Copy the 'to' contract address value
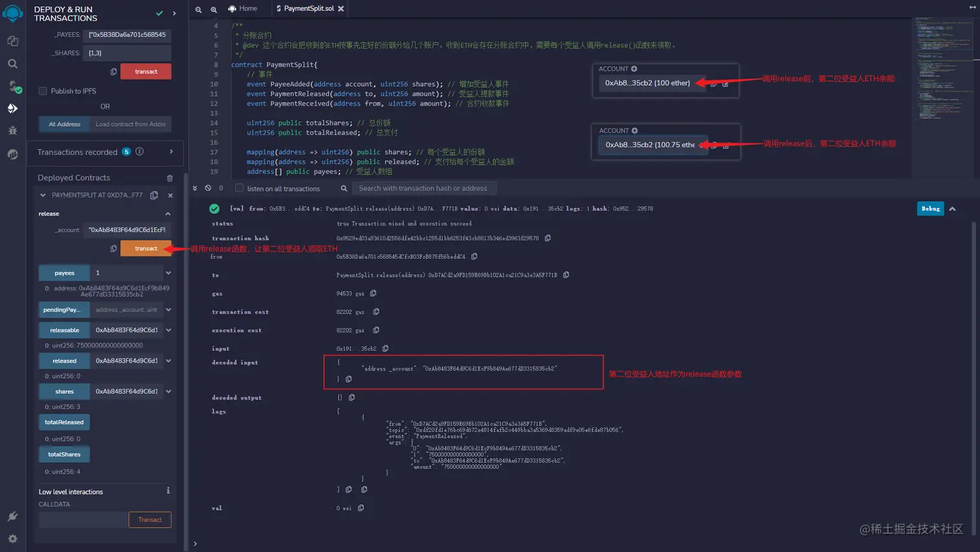The height and width of the screenshot is (552, 980). pyautogui.click(x=566, y=275)
